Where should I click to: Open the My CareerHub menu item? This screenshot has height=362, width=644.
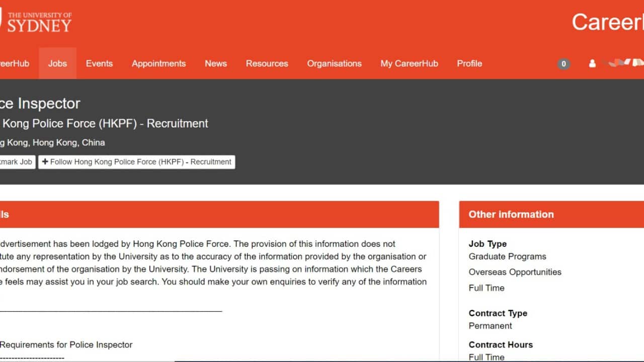click(409, 63)
